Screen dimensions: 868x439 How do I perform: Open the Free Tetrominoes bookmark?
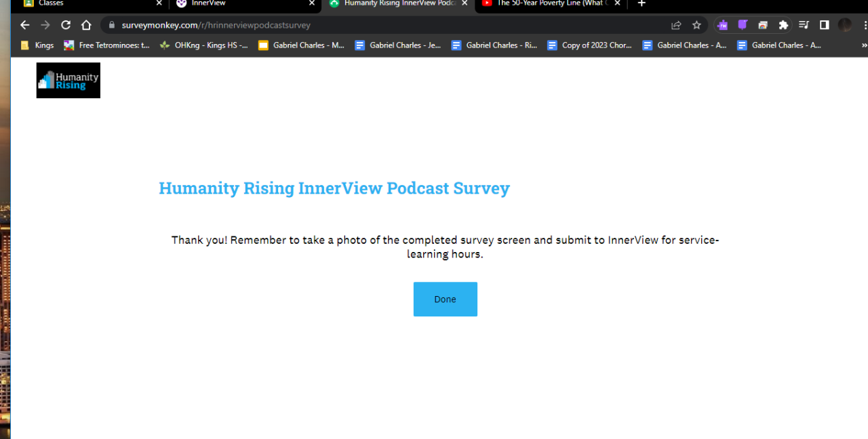coord(107,45)
